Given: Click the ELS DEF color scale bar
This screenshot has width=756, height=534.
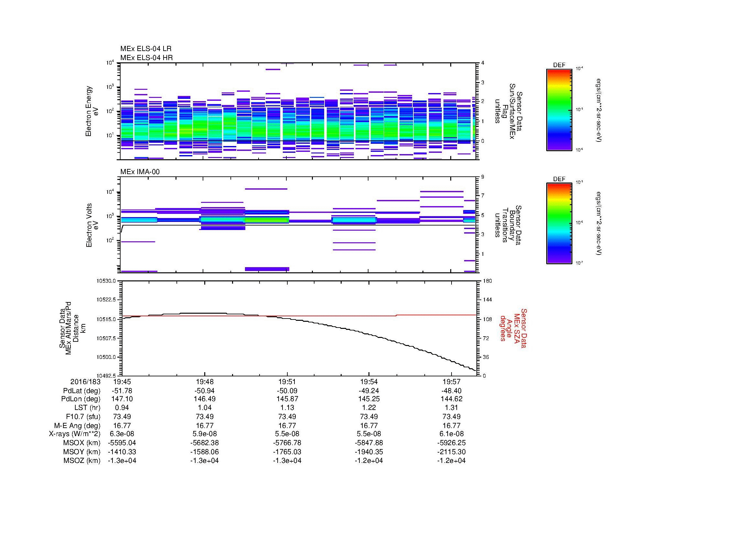Looking at the screenshot, I should pyautogui.click(x=559, y=110).
